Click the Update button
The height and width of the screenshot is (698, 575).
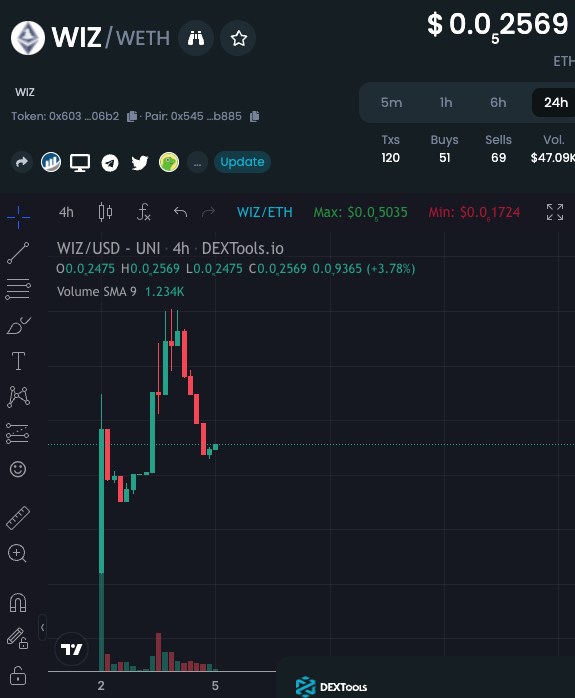pos(243,162)
